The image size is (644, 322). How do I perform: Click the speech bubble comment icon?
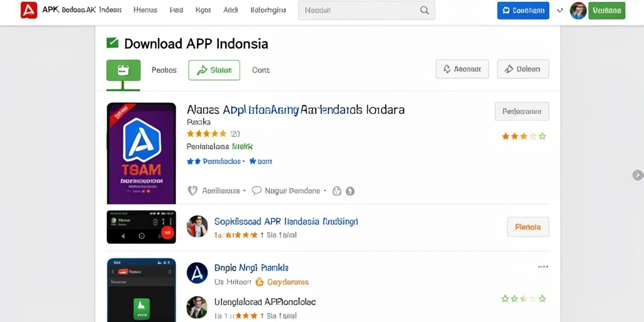[x=257, y=191]
